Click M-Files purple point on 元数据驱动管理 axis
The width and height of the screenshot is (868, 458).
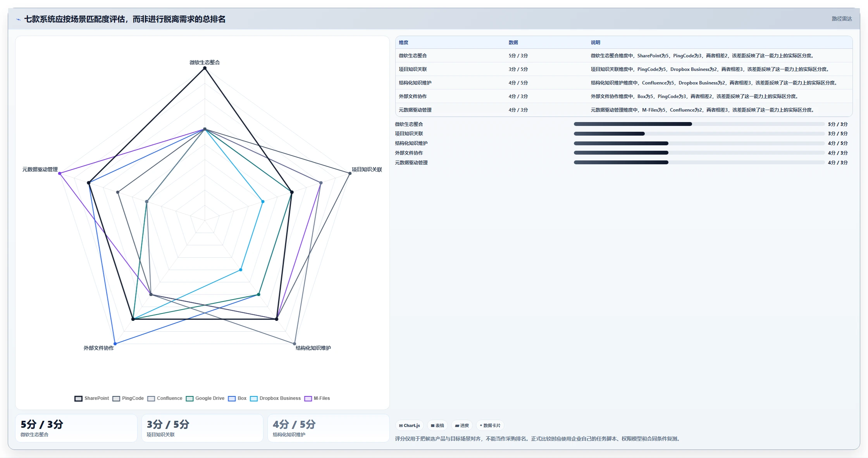click(60, 174)
